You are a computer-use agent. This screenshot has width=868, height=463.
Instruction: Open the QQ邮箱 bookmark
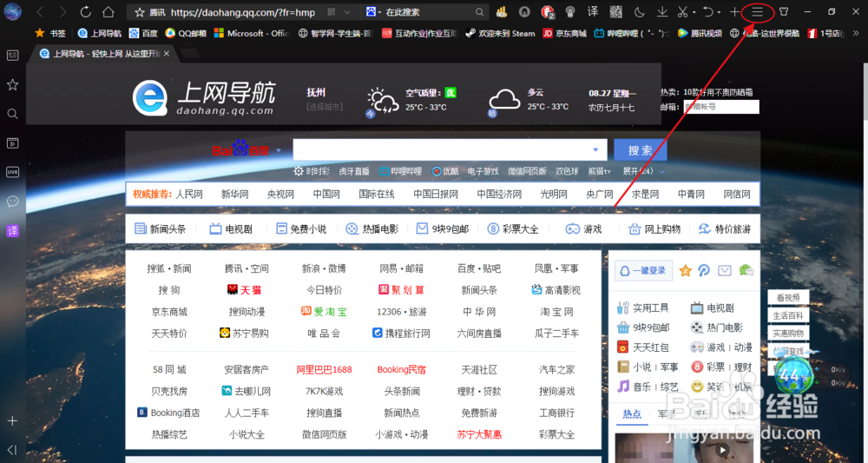tap(186, 33)
